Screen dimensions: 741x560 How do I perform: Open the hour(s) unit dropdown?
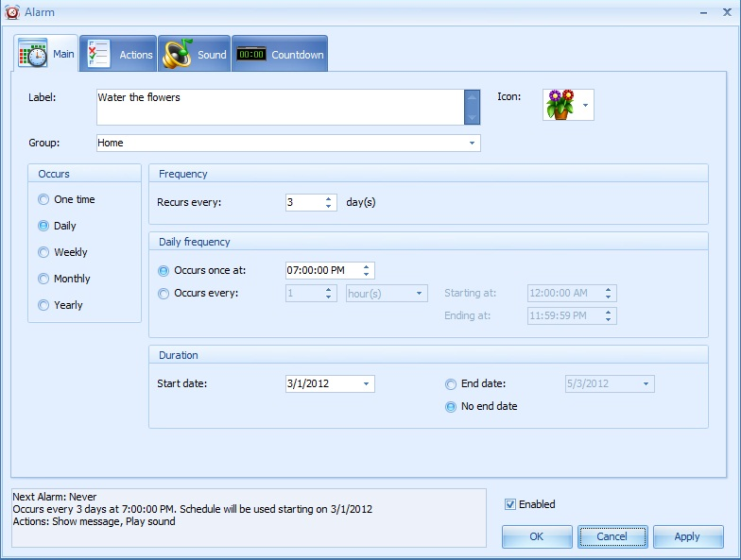click(419, 293)
